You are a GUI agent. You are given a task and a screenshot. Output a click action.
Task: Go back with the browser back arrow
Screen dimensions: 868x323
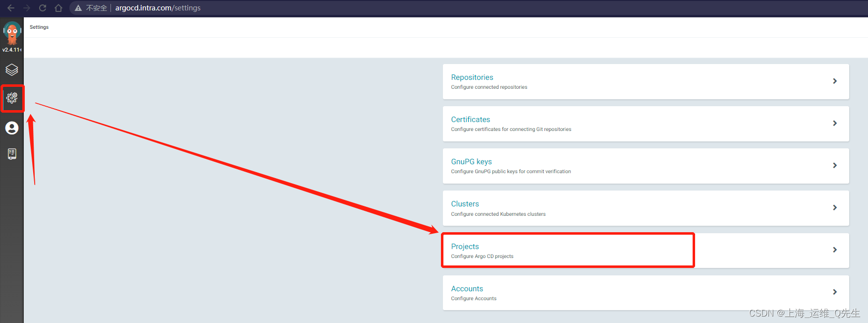point(11,8)
